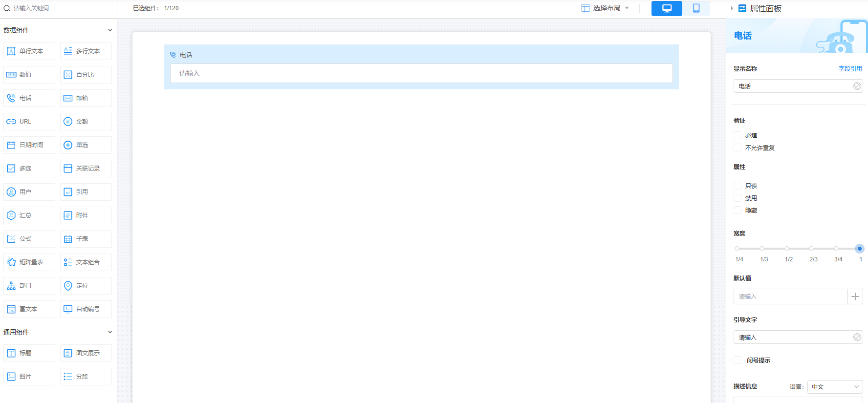Add the 富文本 component
Image resolution: width=868 pixels, height=403 pixels.
29,309
